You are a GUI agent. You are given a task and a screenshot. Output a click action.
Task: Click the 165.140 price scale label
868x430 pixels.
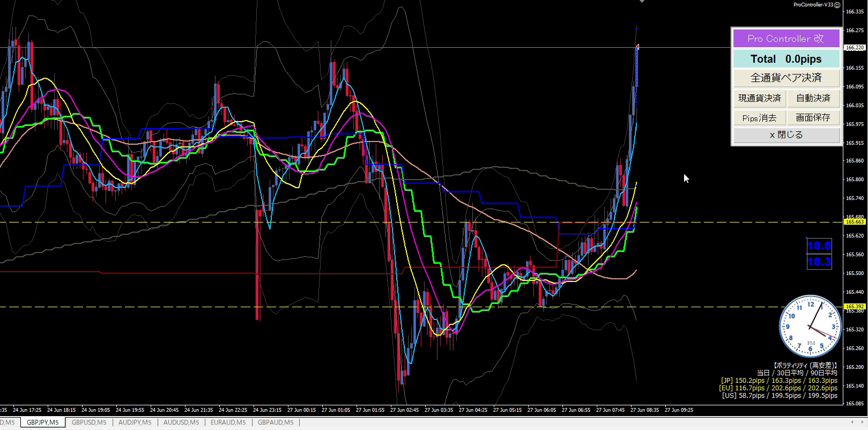coord(854,385)
